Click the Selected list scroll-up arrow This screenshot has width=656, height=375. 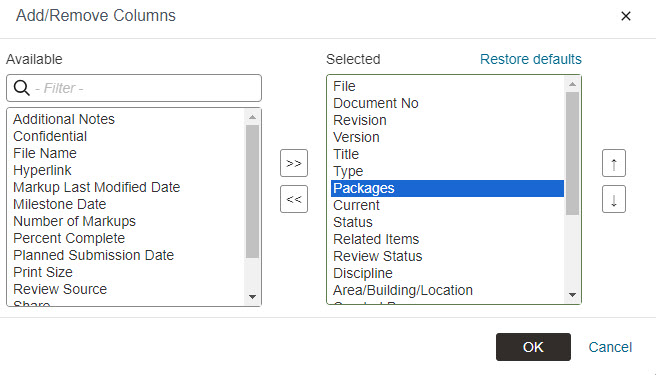tap(572, 84)
